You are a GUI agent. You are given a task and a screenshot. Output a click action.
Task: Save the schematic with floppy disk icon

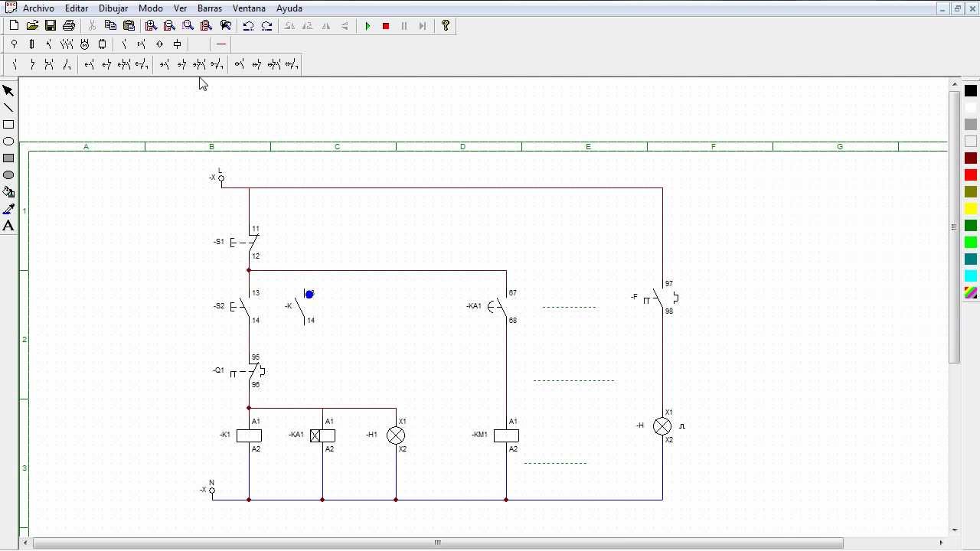pos(51,26)
